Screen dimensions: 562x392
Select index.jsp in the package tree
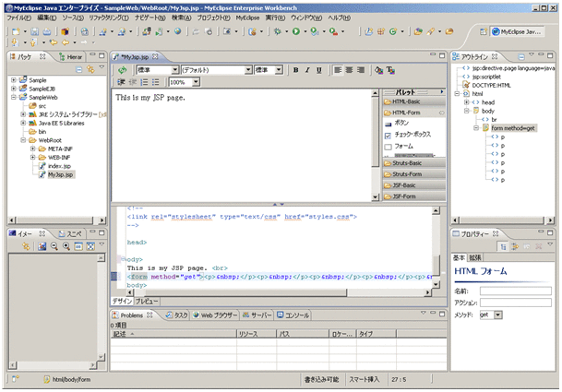[61, 165]
